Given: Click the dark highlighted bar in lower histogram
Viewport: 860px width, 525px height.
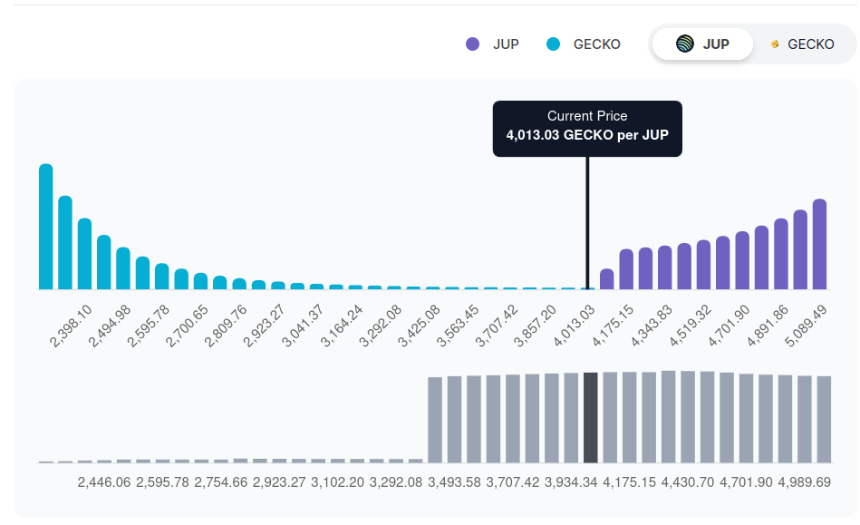Looking at the screenshot, I should pos(590,417).
